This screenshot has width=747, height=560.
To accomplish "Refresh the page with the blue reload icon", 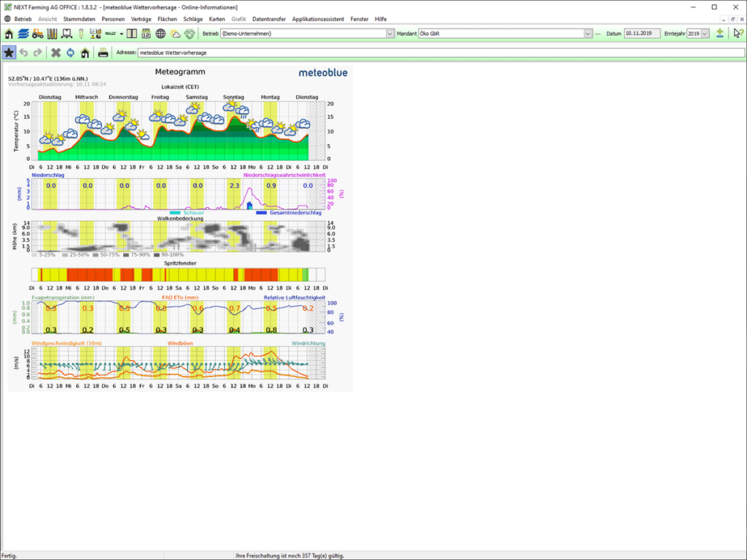I will (x=70, y=52).
